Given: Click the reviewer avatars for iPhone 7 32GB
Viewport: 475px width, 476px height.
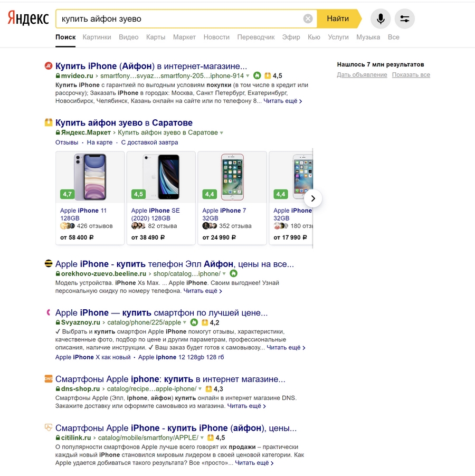Looking at the screenshot, I should coord(210,226).
